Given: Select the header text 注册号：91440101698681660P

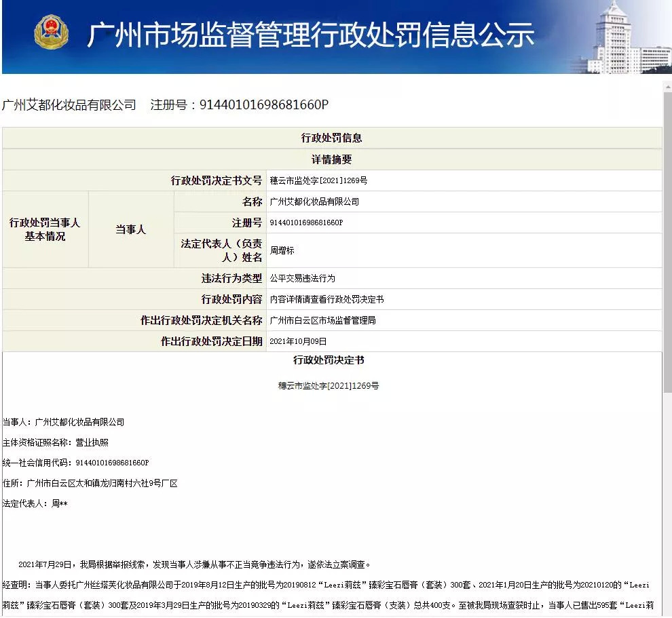Looking at the screenshot, I should pyautogui.click(x=240, y=104).
